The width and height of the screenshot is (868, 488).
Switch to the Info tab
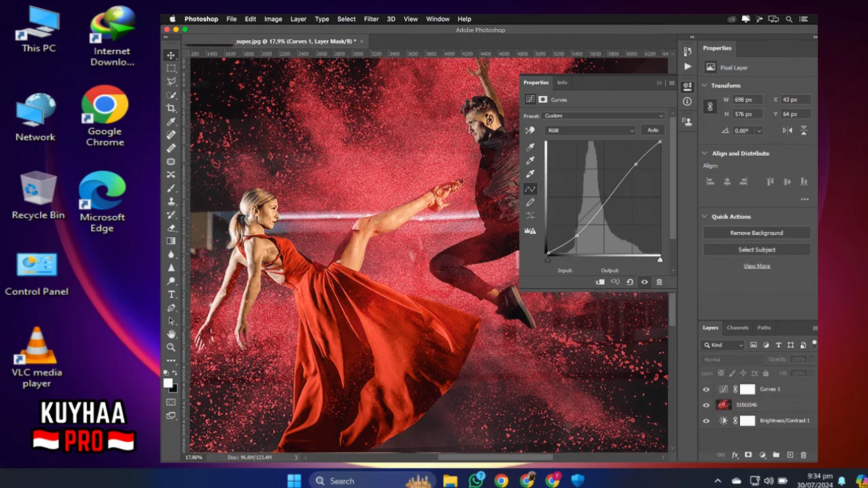[562, 83]
